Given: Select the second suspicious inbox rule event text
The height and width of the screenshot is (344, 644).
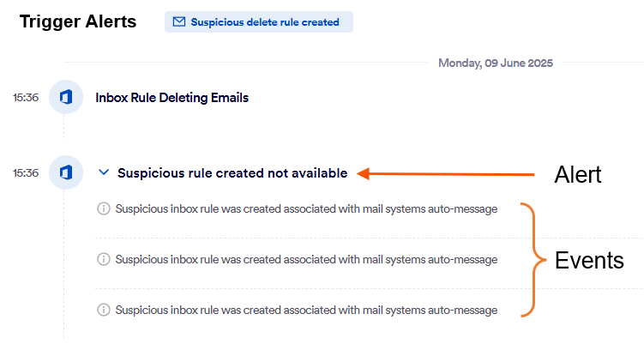Looking at the screenshot, I should [306, 259].
